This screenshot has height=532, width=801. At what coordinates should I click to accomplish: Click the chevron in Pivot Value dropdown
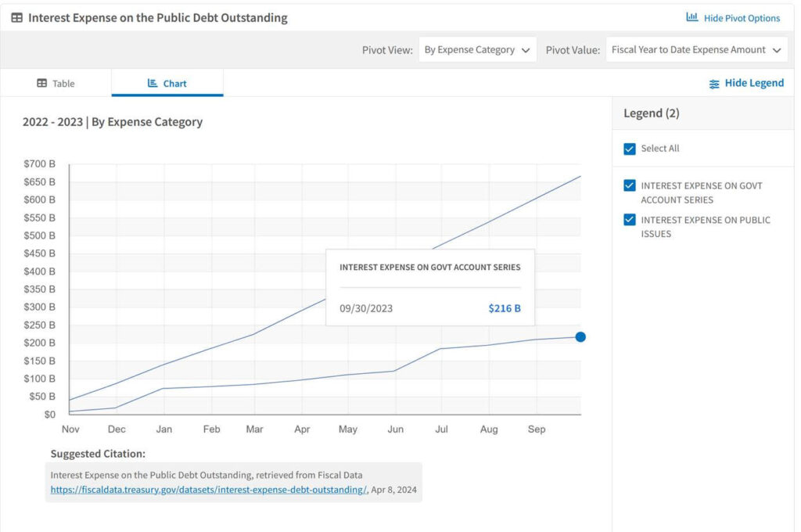(777, 50)
